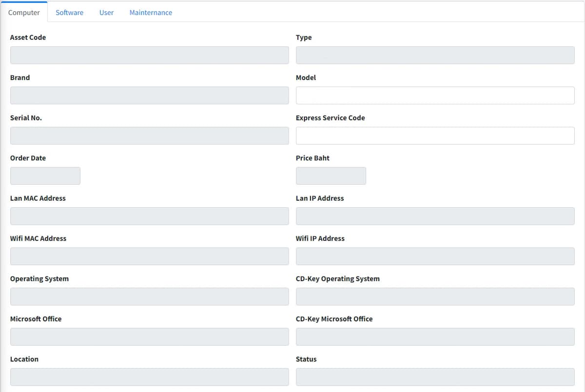Click the Wifi MAC Address field
Viewport: 585px width, 392px height.
point(149,256)
